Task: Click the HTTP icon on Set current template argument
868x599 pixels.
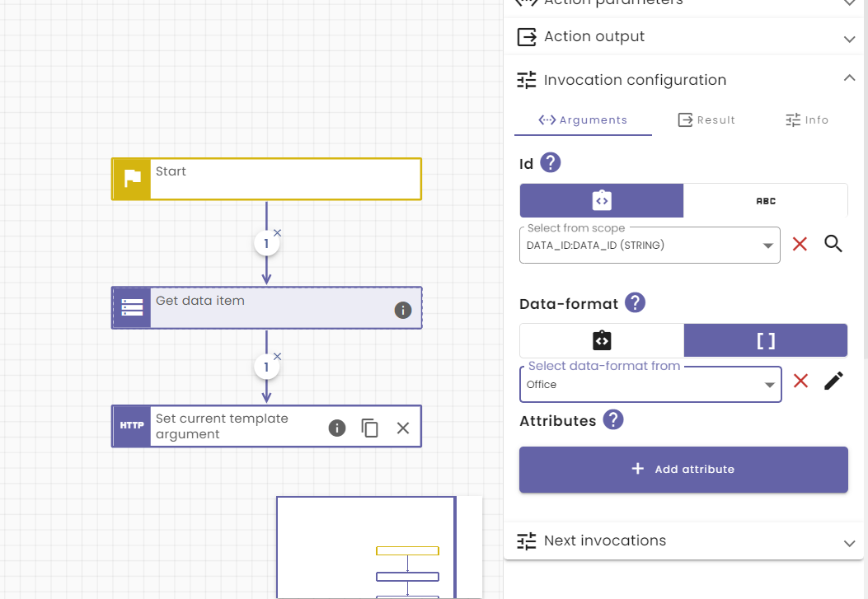Action: click(131, 426)
